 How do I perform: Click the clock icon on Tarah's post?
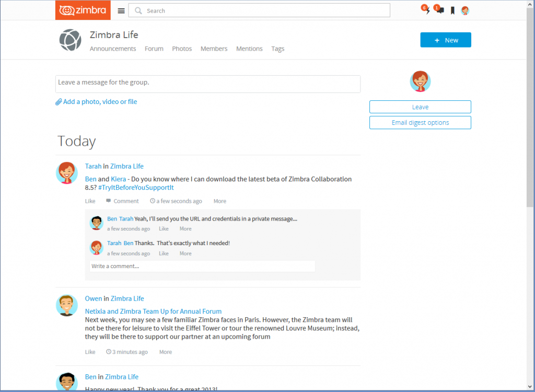click(x=153, y=201)
